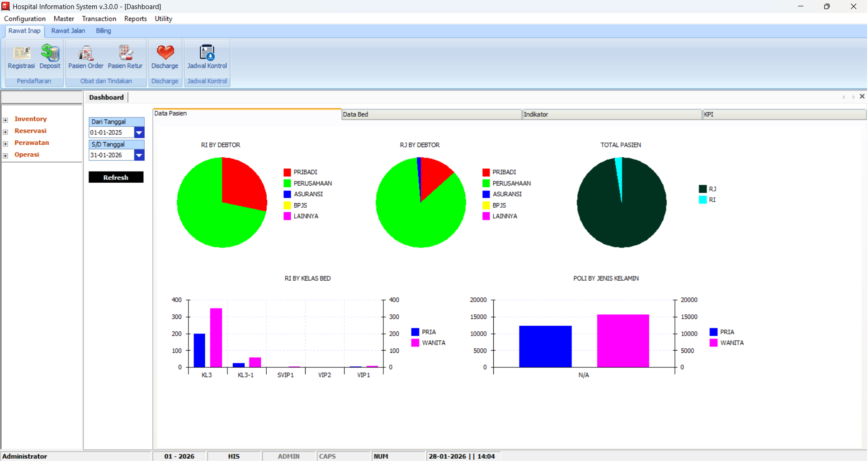This screenshot has height=461, width=868.
Task: Click the Deposit money icon
Action: point(50,53)
